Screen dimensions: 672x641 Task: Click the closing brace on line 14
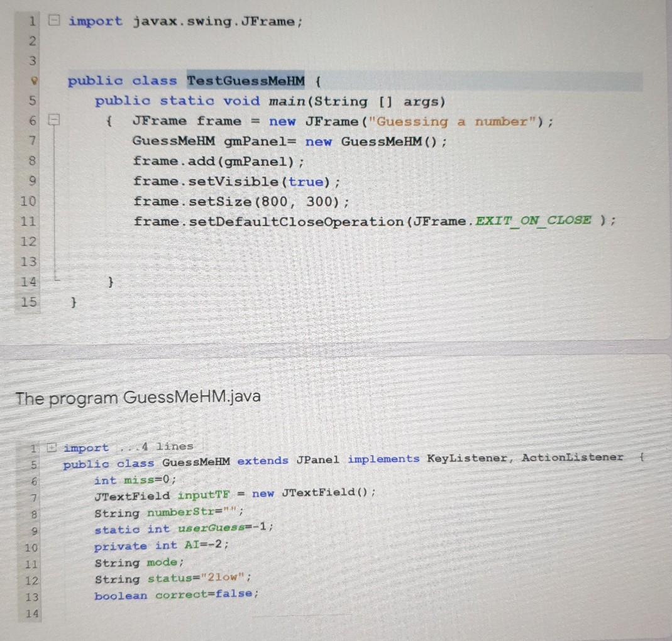pyautogui.click(x=111, y=282)
